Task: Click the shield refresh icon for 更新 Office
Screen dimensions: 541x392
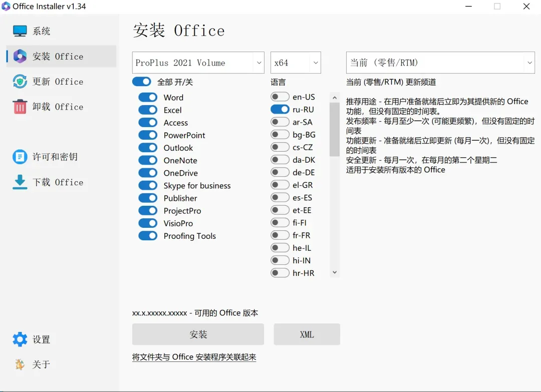Action: click(20, 82)
